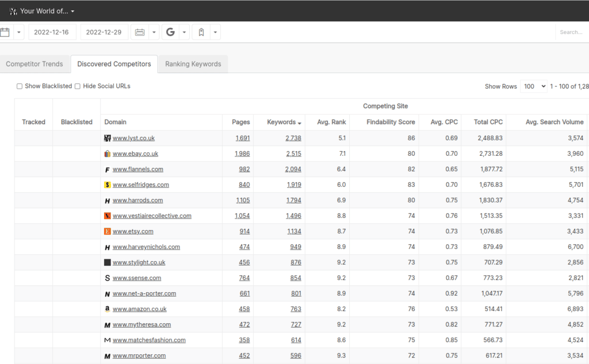Image resolution: width=589 pixels, height=364 pixels.
Task: Open the www.flannels.com domain link
Action: 138,170
